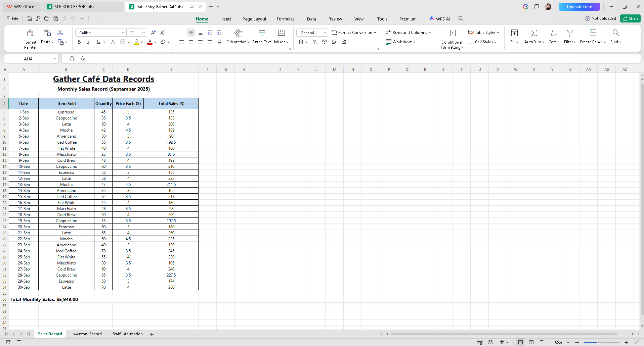Switch to Page Break Preview in status bar
This screenshot has width=644, height=346.
(x=542, y=342)
